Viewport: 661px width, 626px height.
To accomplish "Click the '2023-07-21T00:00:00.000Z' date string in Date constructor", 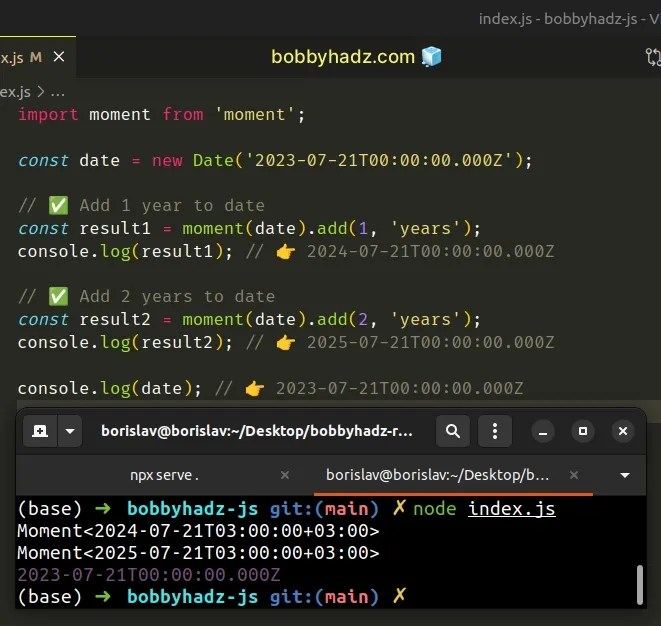I will click(379, 160).
